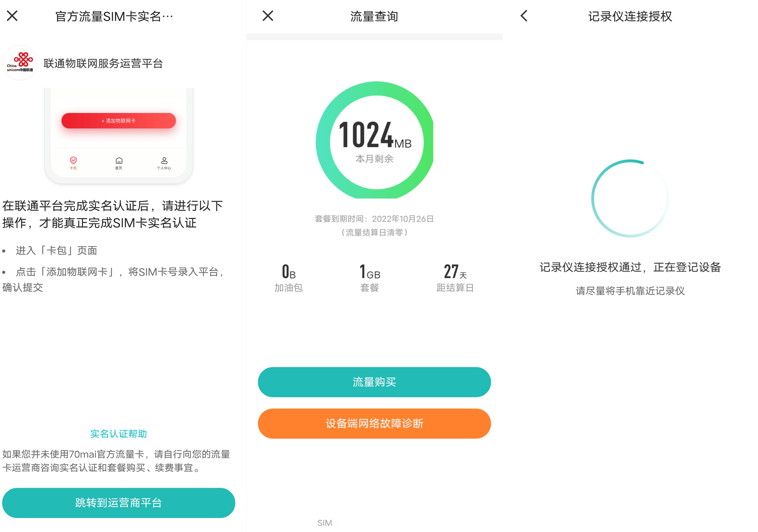Select the 卡包 shield icon
This screenshot has height=532, width=758.
coord(74,161)
